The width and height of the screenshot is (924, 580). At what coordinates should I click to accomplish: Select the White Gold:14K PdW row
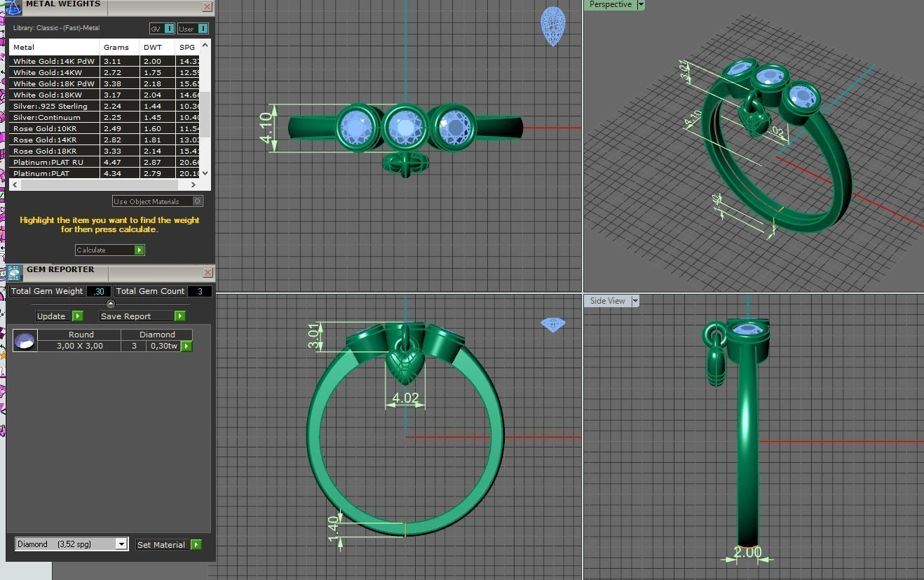coord(105,61)
